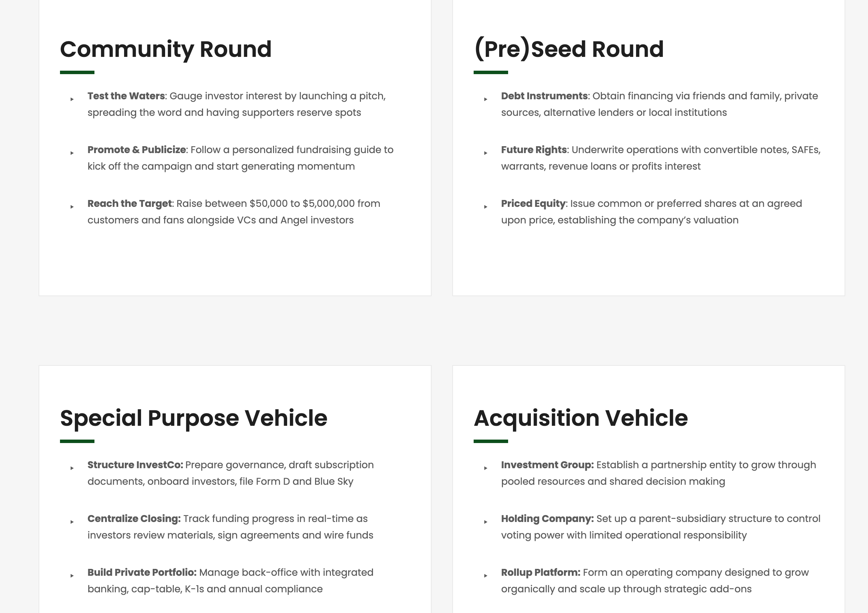
Task: Click the Special Purpose Vehicle title
Action: pyautogui.click(x=194, y=418)
